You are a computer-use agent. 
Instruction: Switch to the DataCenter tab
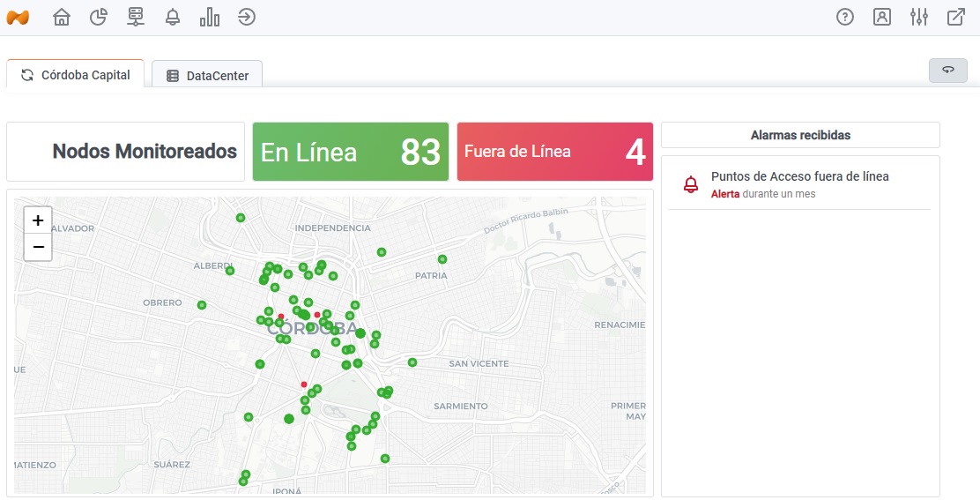207,76
